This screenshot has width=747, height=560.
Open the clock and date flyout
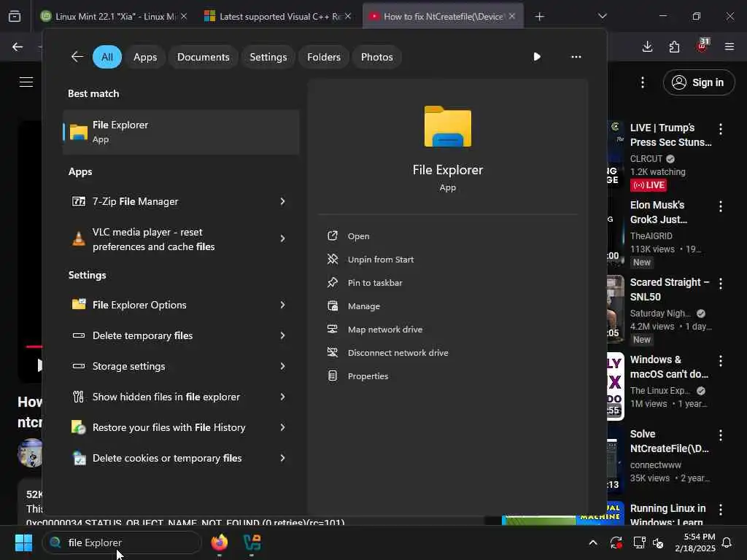click(695, 542)
